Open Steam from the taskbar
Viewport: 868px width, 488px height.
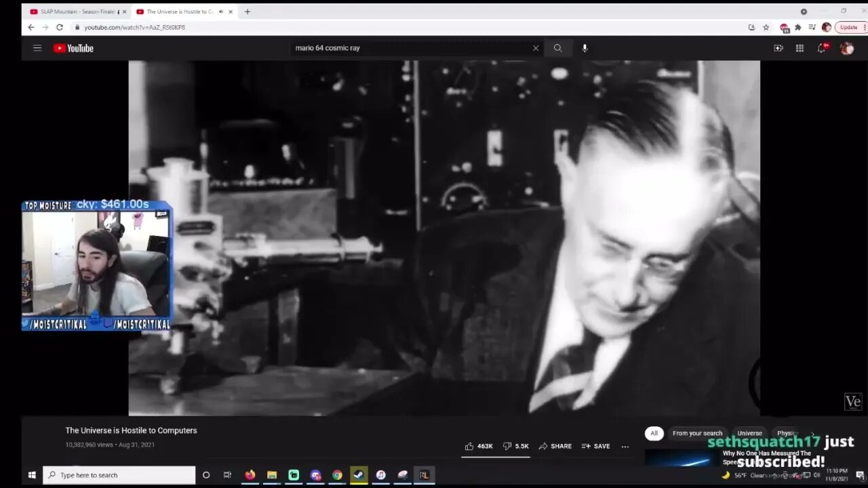[x=359, y=475]
